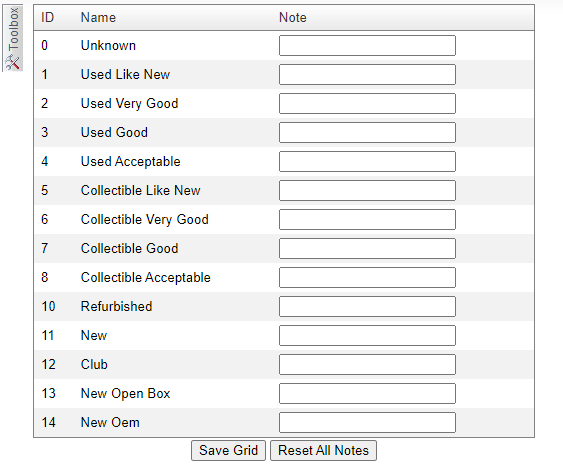Click the Note column header
The width and height of the screenshot is (563, 466).
pyautogui.click(x=293, y=18)
